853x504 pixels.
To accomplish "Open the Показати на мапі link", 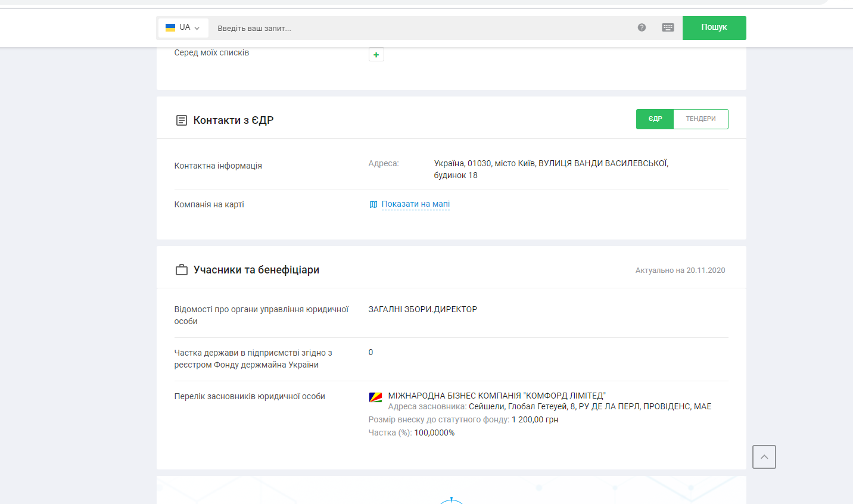I will pos(416,204).
